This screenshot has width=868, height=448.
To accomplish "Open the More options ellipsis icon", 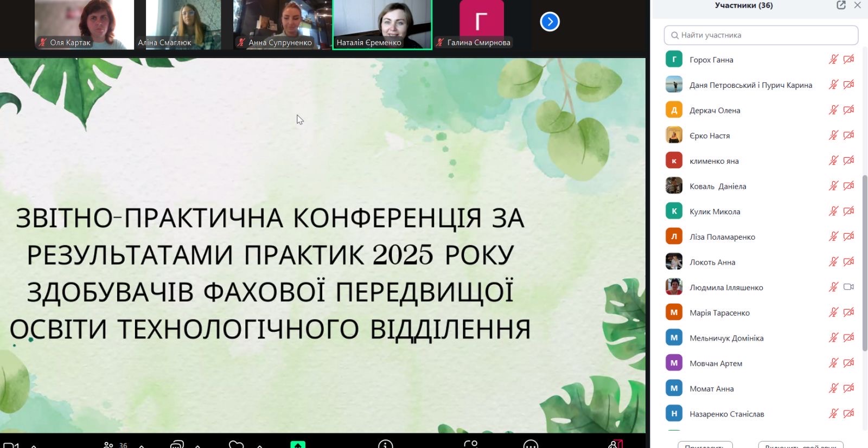I will point(531,445).
